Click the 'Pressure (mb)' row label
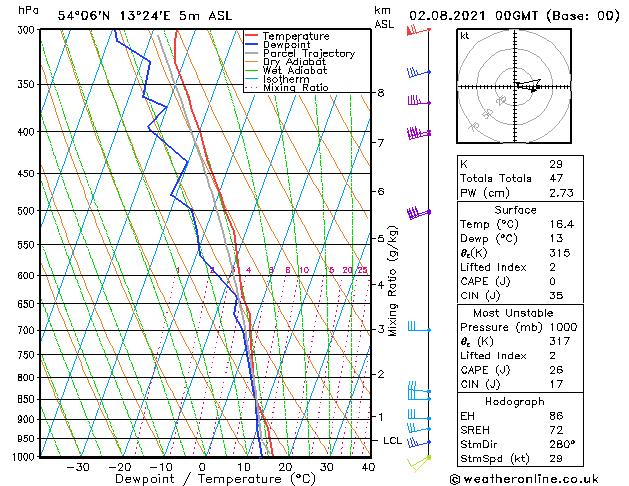This screenshot has width=629, height=486. [x=500, y=327]
